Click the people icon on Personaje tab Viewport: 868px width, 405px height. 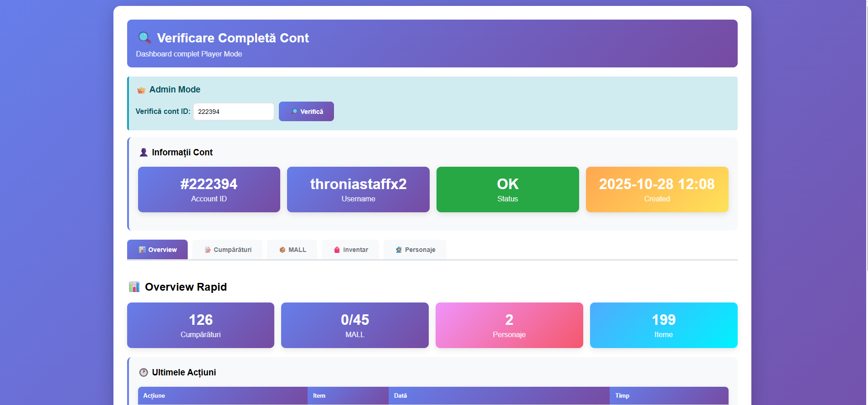pos(399,249)
